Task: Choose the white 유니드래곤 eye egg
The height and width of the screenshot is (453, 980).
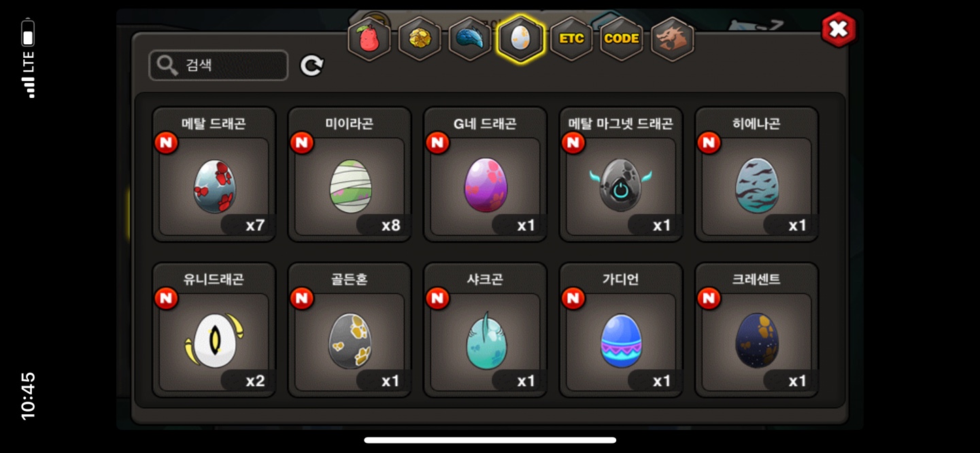Action: pyautogui.click(x=214, y=331)
